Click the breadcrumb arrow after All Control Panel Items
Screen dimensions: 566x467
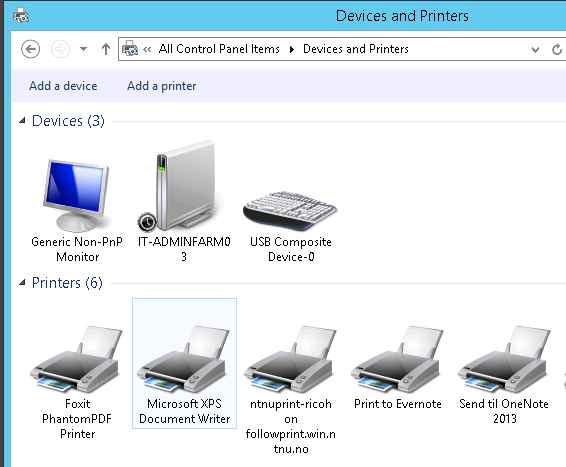292,49
